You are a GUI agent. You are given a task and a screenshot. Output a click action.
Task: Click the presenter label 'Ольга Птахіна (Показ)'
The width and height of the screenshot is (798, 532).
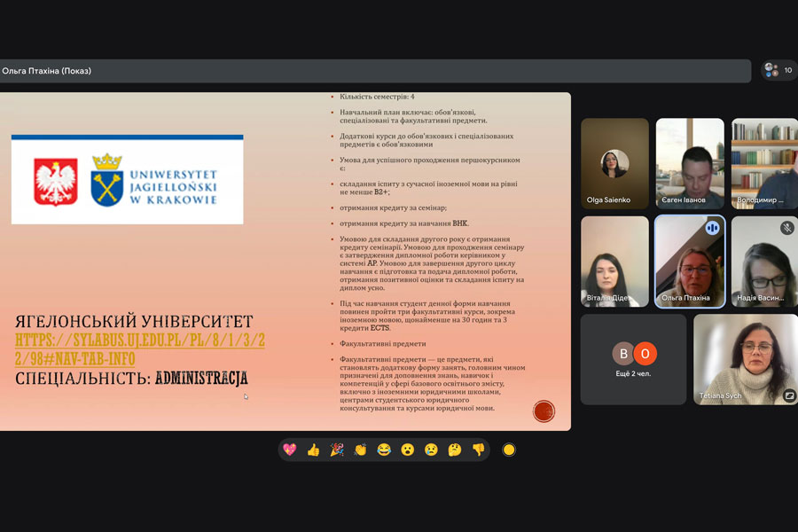(x=46, y=71)
